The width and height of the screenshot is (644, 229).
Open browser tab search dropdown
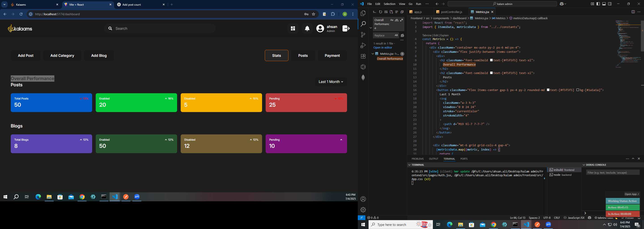[x=4, y=4]
